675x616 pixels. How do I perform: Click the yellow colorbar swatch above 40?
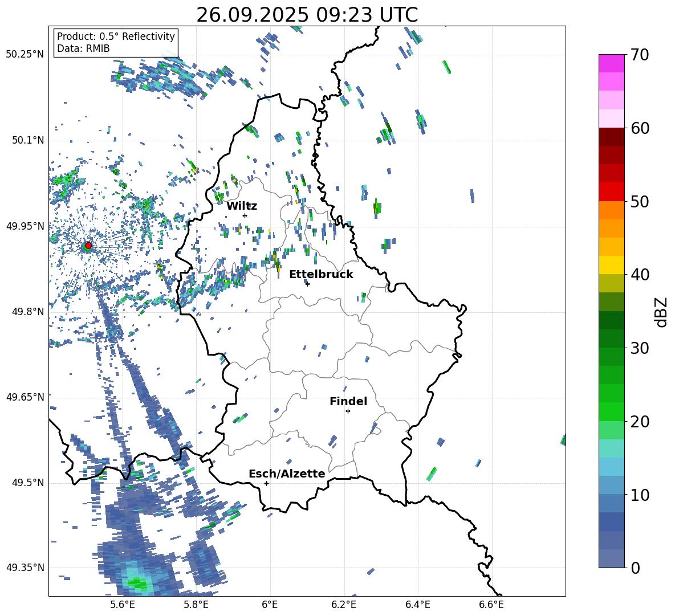tap(611, 264)
